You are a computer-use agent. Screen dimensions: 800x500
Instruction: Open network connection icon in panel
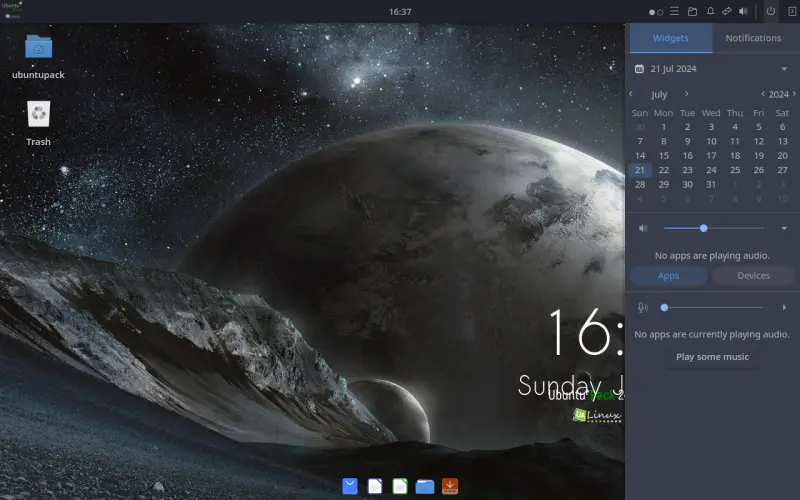pyautogui.click(x=727, y=11)
